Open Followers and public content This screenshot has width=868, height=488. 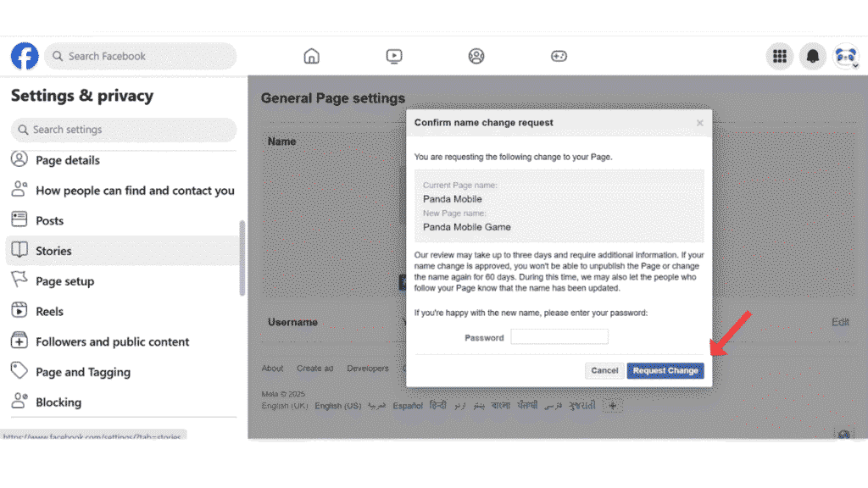point(122,341)
